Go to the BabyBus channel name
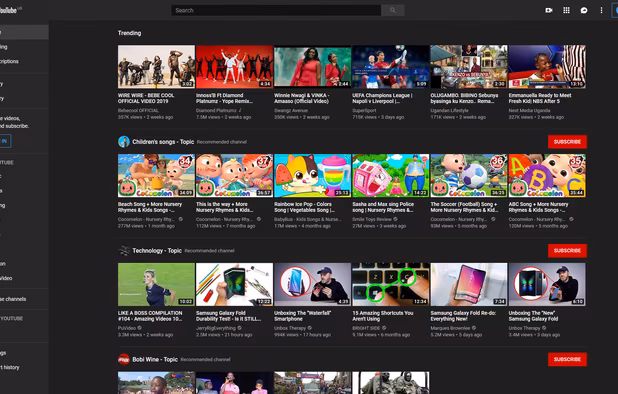 tap(307, 219)
